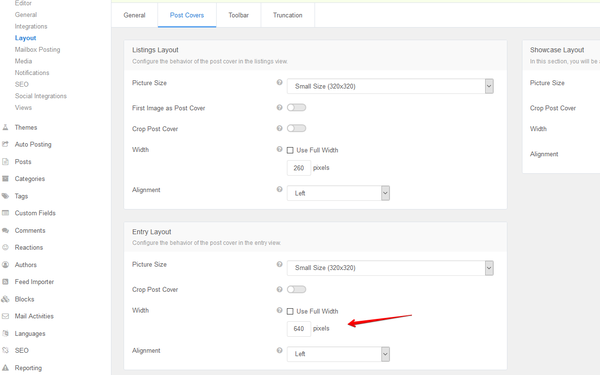Click the Custom Fields icon

5,213
